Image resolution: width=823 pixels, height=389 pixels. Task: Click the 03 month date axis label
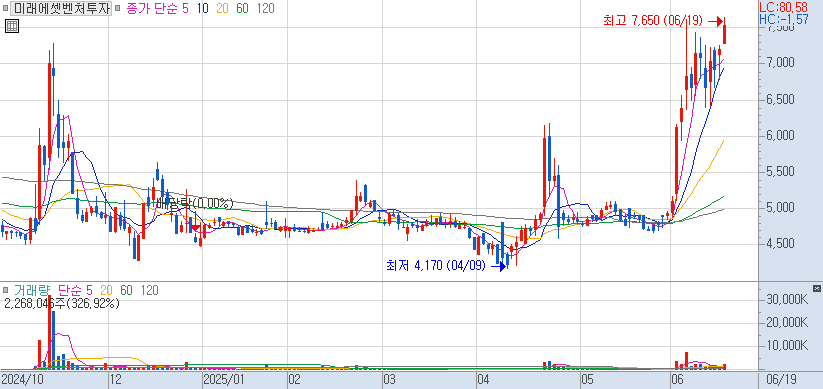[389, 379]
